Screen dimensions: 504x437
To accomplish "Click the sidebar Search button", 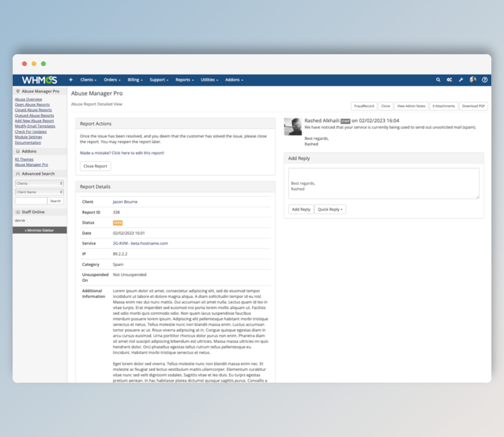I will [x=56, y=201].
